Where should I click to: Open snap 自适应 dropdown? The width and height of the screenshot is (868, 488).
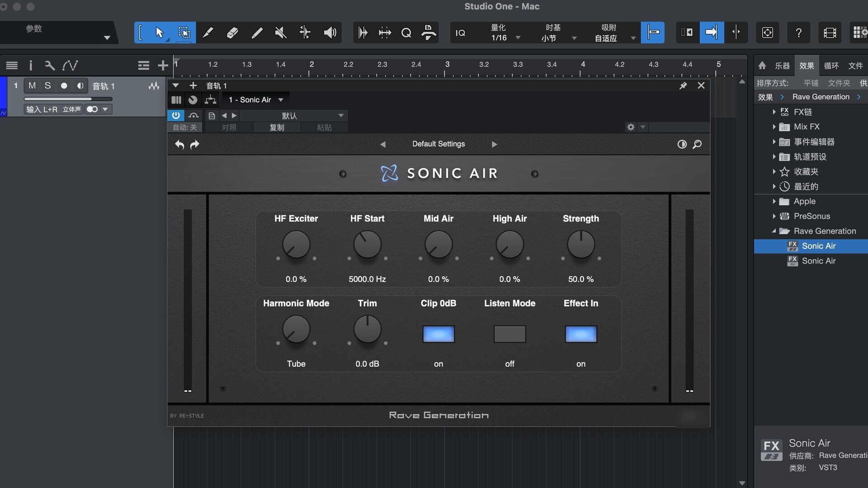coord(615,38)
